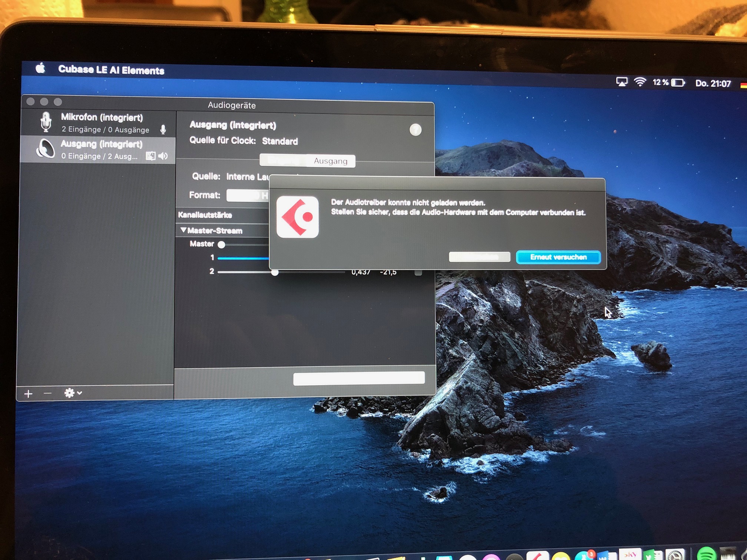The height and width of the screenshot is (560, 747).
Task: Click the Wi-Fi icon in the menu bar
Action: click(x=640, y=82)
